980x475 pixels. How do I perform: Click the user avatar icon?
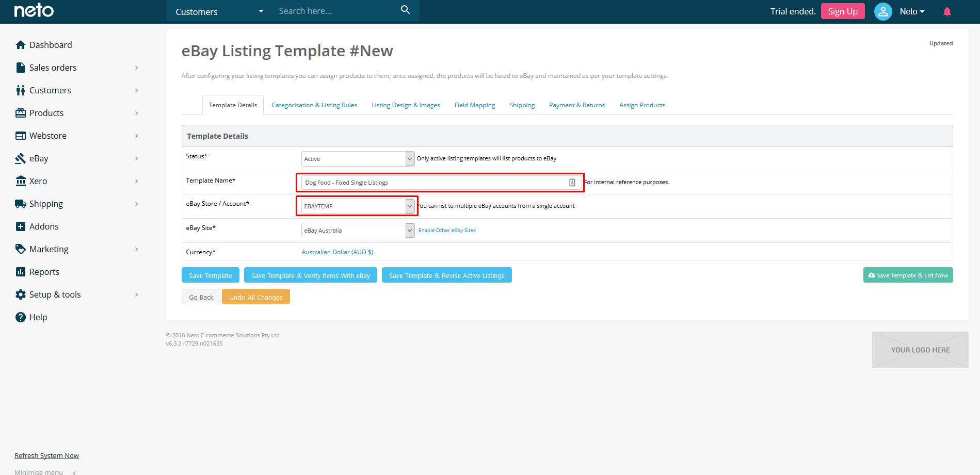pyautogui.click(x=883, y=11)
